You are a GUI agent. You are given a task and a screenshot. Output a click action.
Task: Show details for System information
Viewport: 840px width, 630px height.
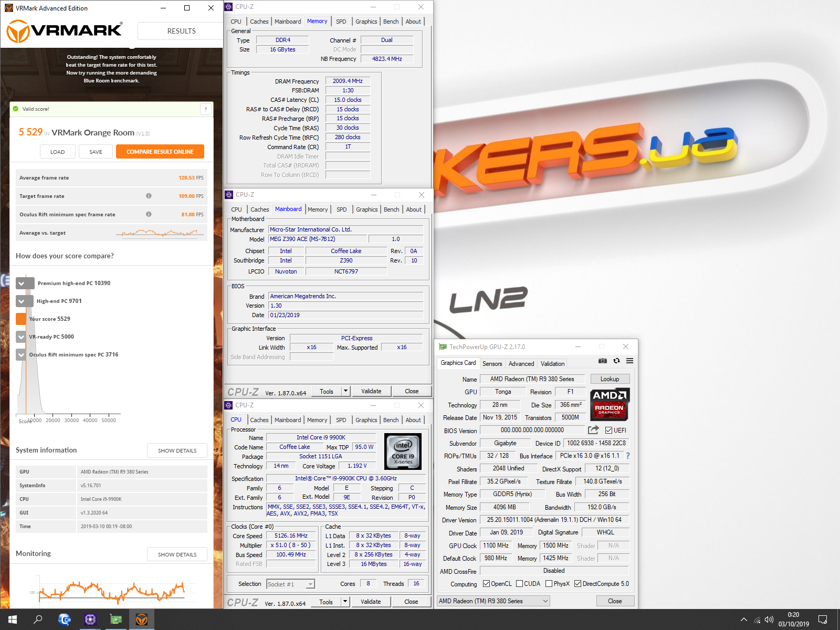coord(177,450)
